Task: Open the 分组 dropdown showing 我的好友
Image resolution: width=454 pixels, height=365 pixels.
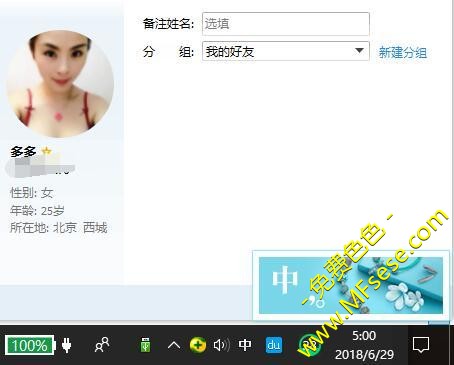Action: click(x=285, y=51)
